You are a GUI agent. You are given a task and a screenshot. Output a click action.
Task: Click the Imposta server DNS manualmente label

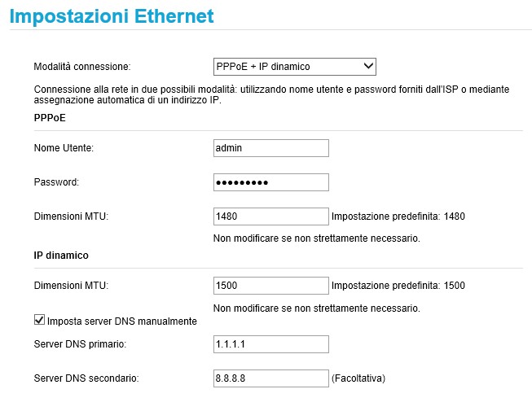pyautogui.click(x=122, y=321)
